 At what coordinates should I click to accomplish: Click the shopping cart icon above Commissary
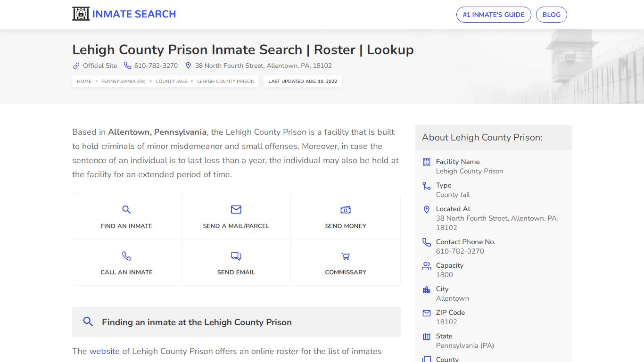[x=346, y=256]
